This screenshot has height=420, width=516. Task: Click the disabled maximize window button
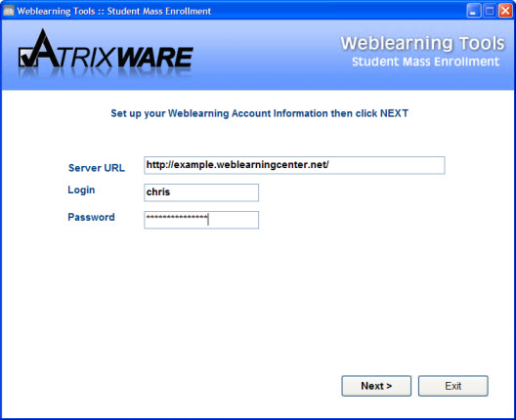coord(490,11)
